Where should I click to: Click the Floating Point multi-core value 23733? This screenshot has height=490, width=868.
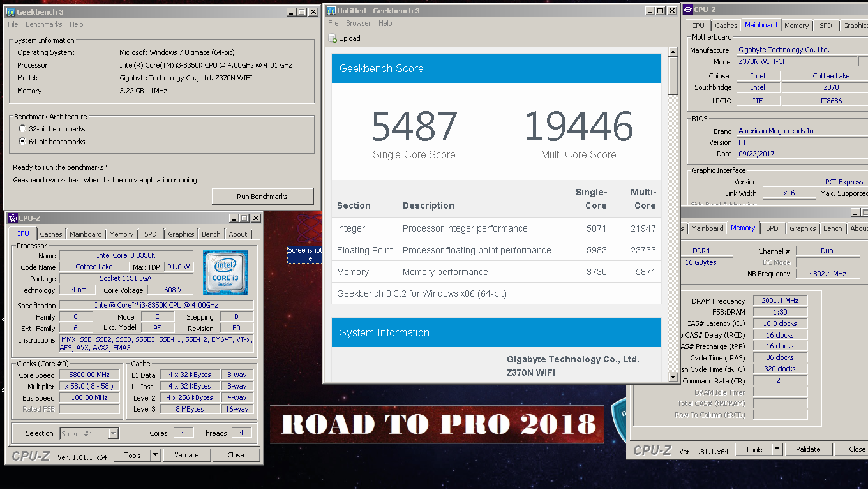pos(643,250)
